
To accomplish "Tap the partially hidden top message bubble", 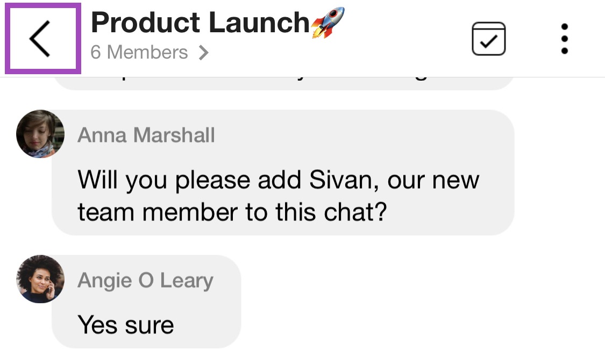I will 283,83.
